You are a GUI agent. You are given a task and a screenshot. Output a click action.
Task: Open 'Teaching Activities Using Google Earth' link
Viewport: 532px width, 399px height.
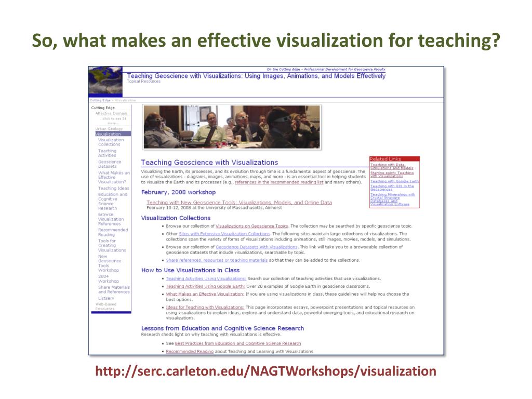(205, 286)
